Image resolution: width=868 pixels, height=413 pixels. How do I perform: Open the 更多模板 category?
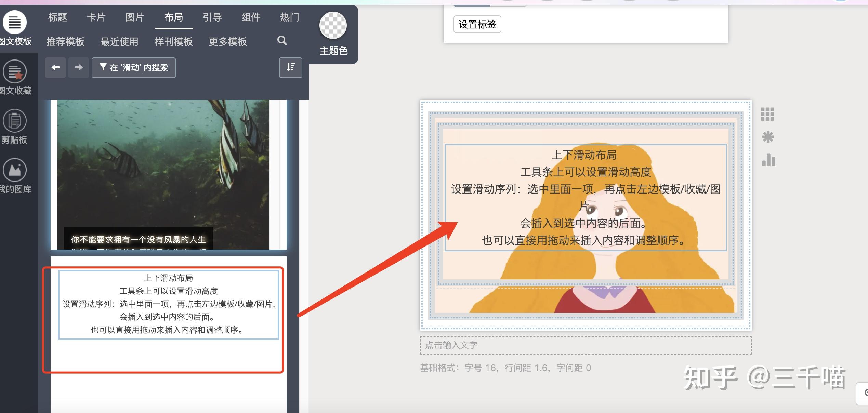pos(228,42)
